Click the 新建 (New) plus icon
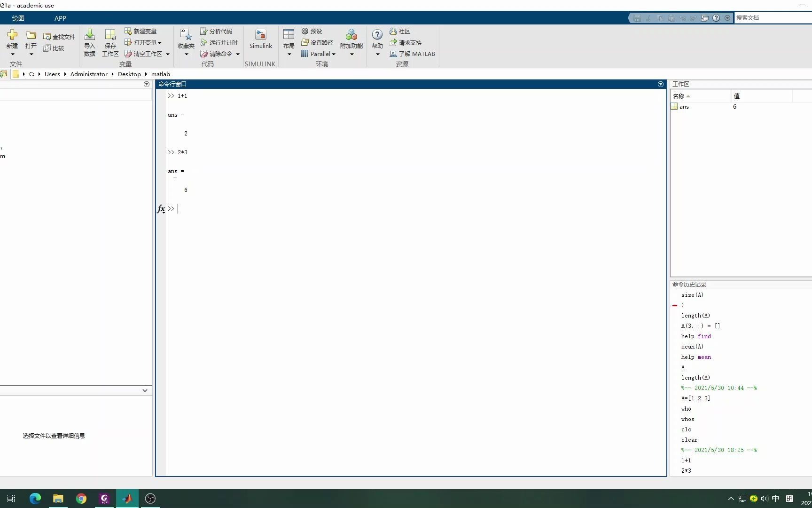This screenshot has height=508, width=812. click(x=12, y=35)
